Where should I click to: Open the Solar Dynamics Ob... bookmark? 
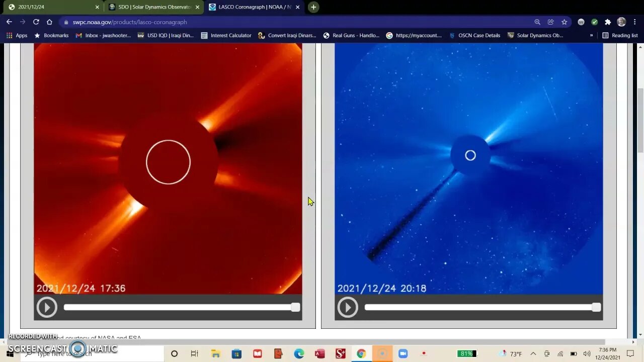tap(535, 36)
